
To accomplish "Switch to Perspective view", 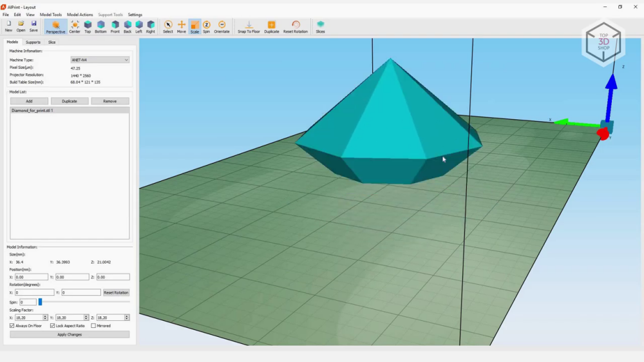I will 55,26.
